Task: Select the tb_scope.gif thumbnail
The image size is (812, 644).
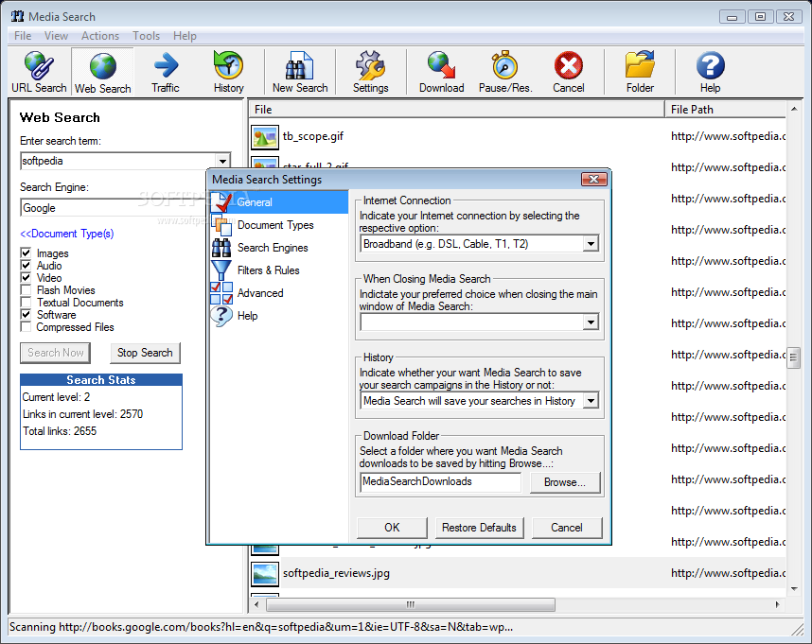Action: [x=265, y=137]
